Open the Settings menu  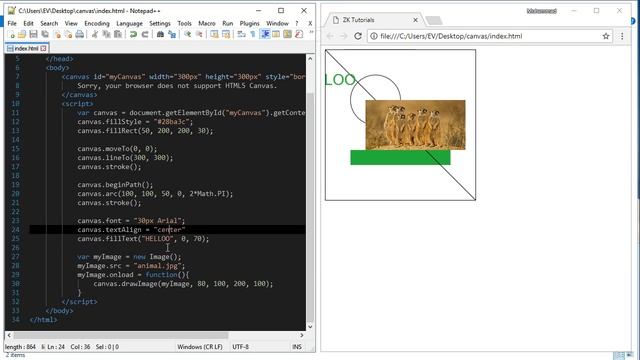click(160, 23)
